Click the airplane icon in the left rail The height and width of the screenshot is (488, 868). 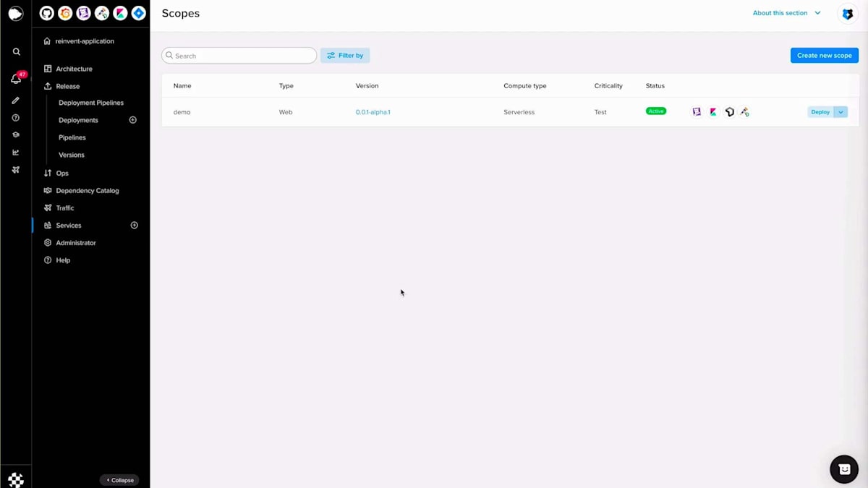[x=16, y=170]
